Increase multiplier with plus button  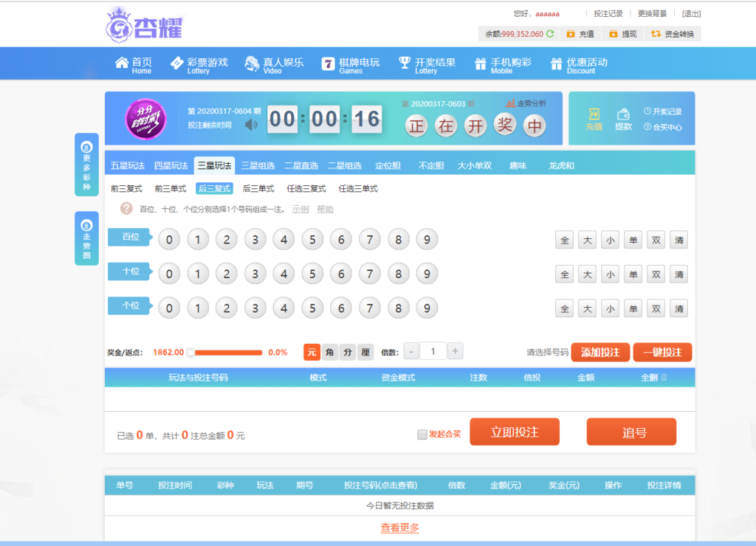pyautogui.click(x=456, y=351)
